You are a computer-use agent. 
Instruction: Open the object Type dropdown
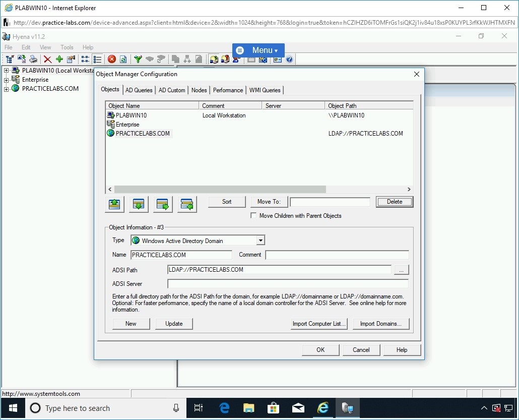260,241
